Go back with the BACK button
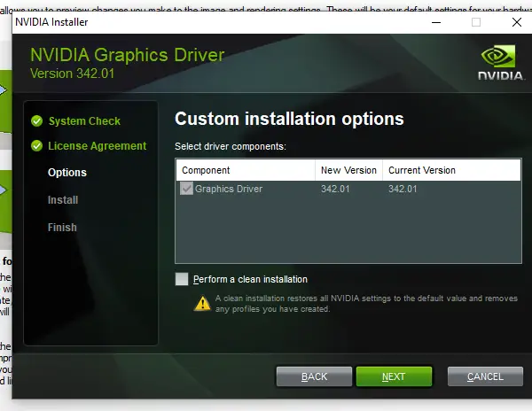 314,376
